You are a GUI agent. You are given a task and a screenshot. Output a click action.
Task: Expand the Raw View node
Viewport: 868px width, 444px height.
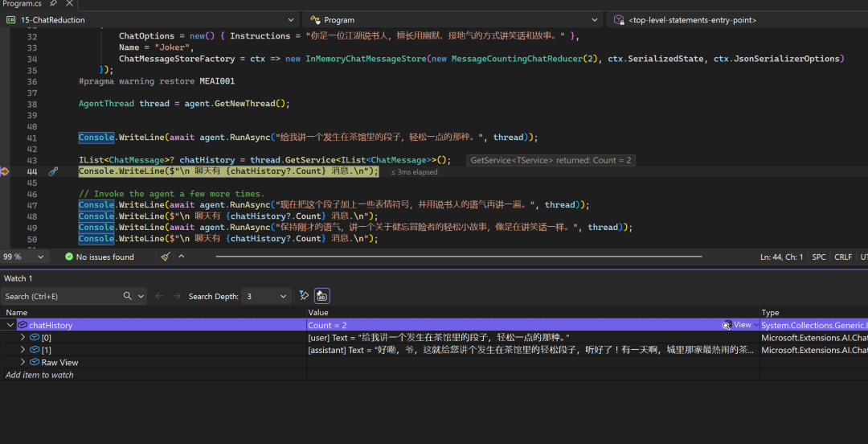[x=23, y=362]
